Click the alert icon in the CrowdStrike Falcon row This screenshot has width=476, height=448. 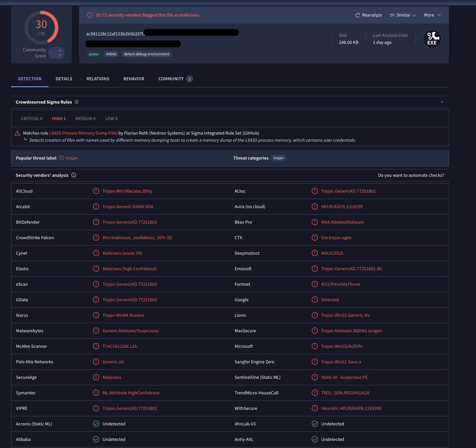click(x=96, y=237)
